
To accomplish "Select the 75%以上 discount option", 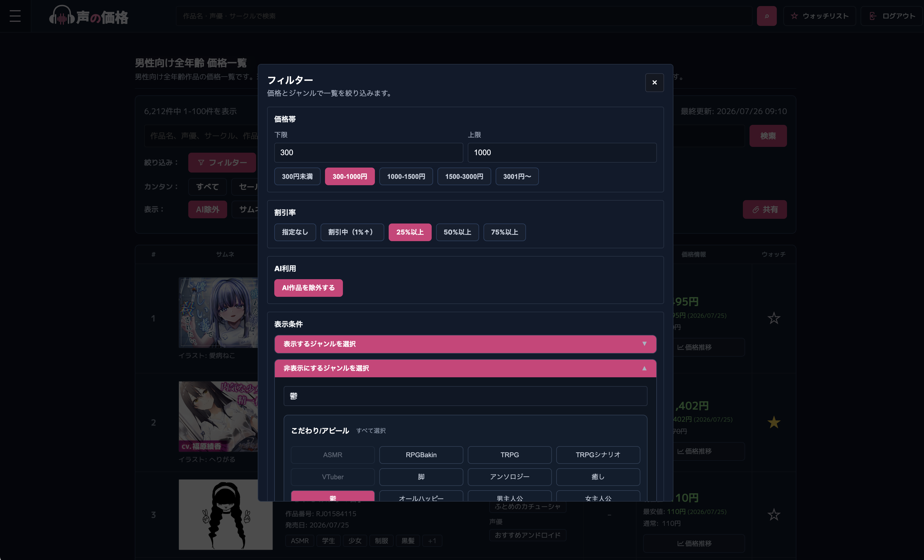I will pos(504,232).
